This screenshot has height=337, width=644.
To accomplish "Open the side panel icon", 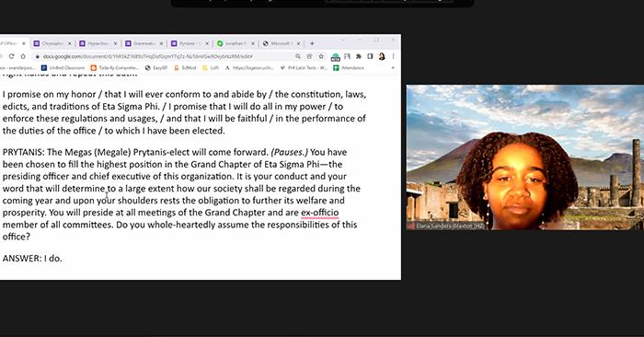I will tap(370, 56).
